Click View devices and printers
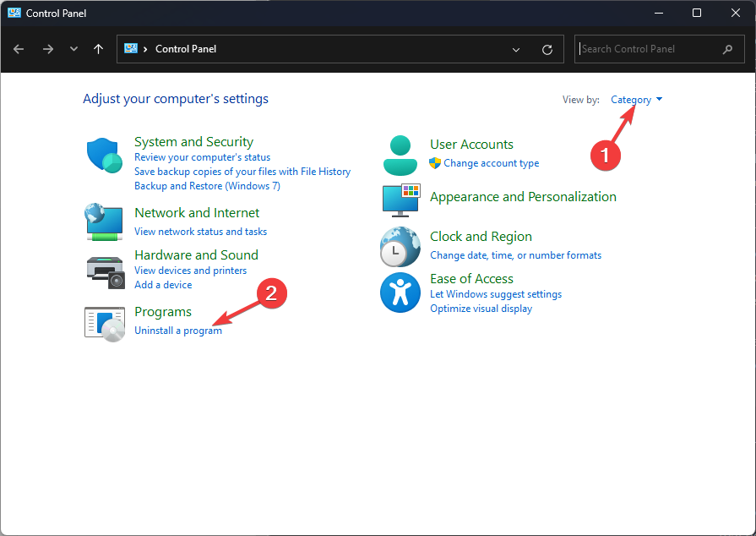Viewport: 756px width, 536px height. [190, 271]
